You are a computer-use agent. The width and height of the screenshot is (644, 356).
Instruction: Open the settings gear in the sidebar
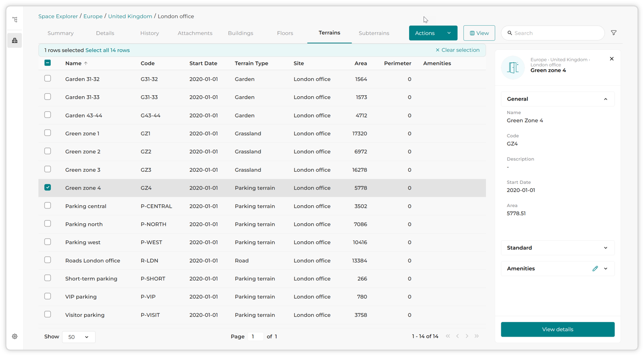tap(15, 337)
